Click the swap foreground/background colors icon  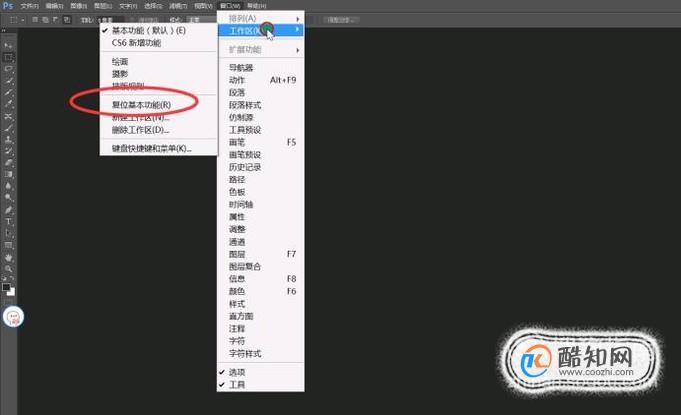pyautogui.click(x=12, y=278)
